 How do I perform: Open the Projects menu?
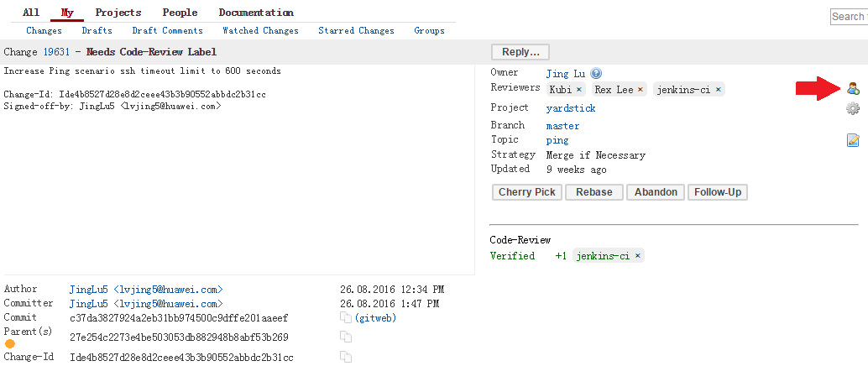[x=118, y=13]
